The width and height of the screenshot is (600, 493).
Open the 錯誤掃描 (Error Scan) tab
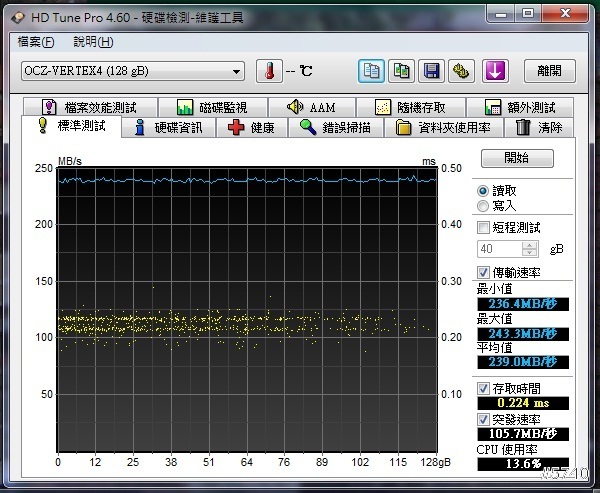coord(336,127)
